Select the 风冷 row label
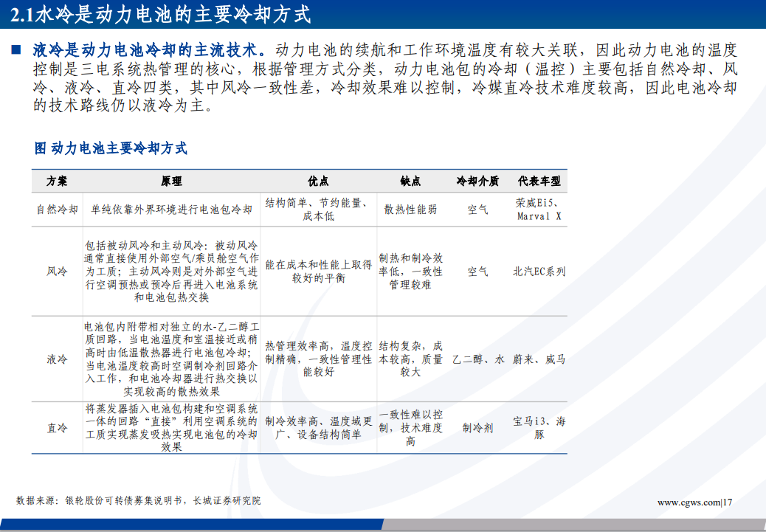The height and width of the screenshot is (532, 766). click(x=57, y=272)
